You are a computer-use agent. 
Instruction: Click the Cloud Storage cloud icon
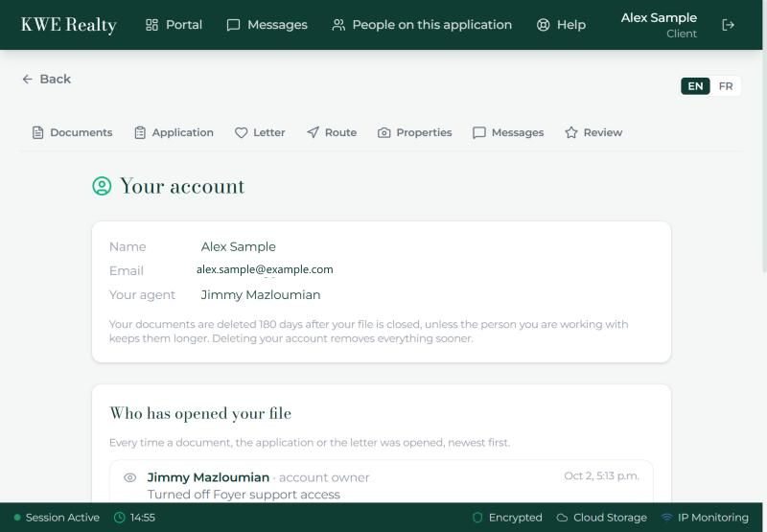coord(563,518)
